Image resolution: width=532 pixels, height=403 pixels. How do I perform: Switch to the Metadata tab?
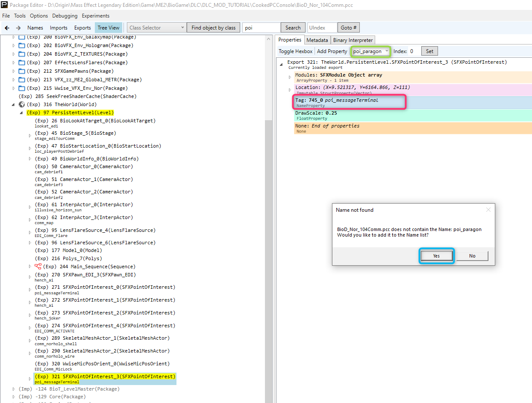[317, 40]
